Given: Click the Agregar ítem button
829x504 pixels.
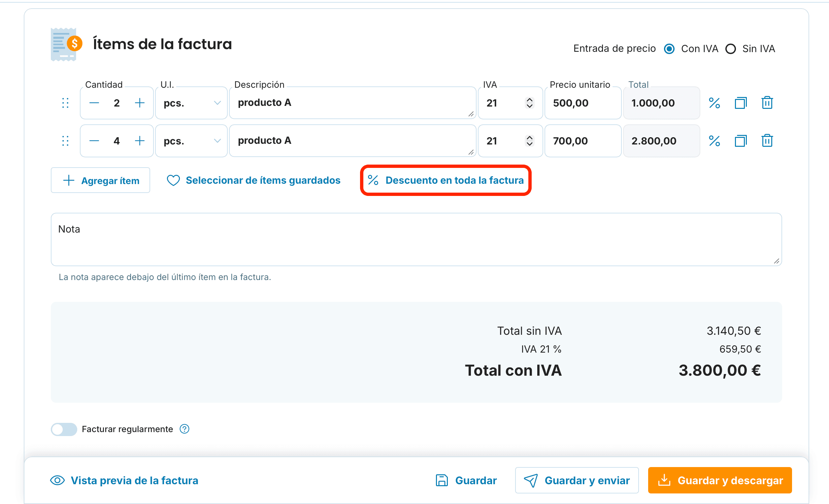Looking at the screenshot, I should pos(100,180).
